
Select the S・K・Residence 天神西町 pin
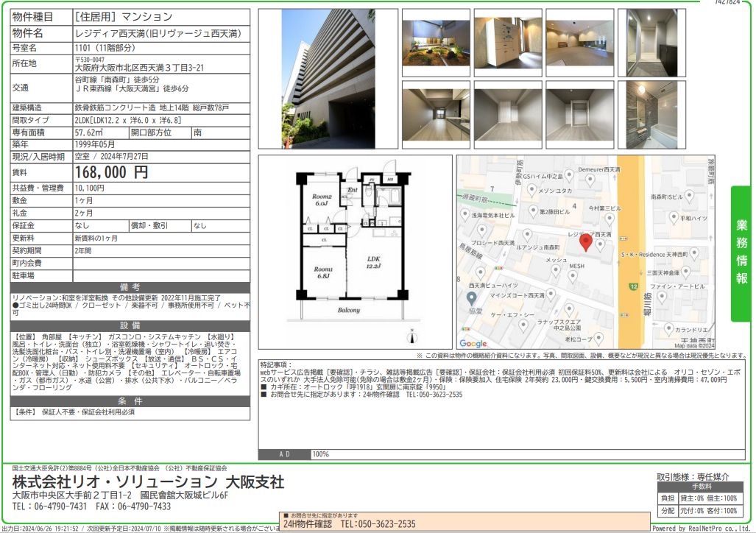click(694, 253)
